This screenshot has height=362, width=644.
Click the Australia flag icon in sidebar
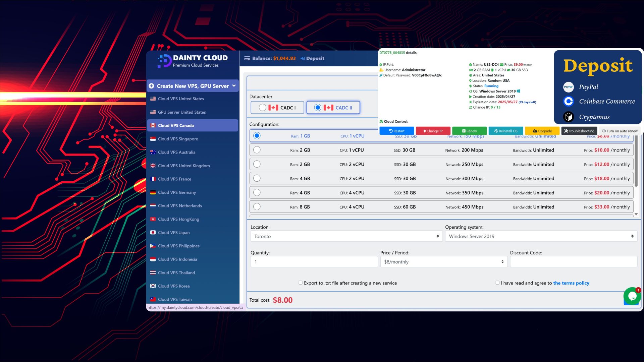153,152
